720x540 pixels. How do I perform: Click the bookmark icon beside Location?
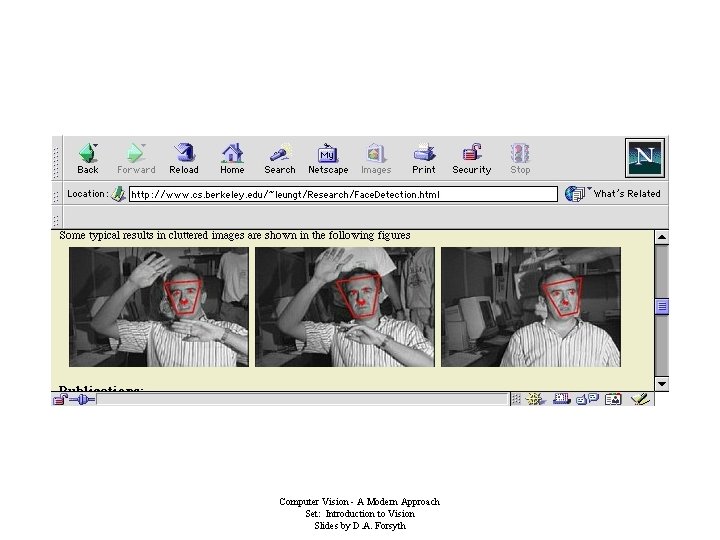118,194
